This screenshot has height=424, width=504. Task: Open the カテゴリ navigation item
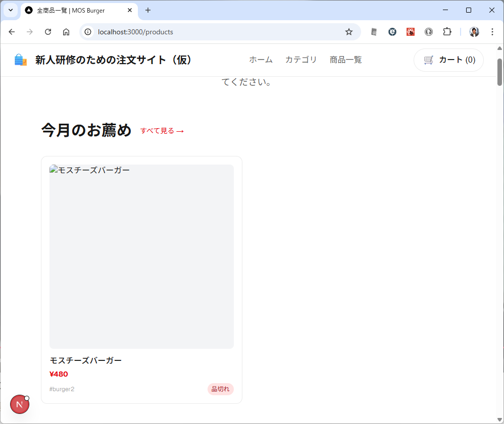[301, 60]
